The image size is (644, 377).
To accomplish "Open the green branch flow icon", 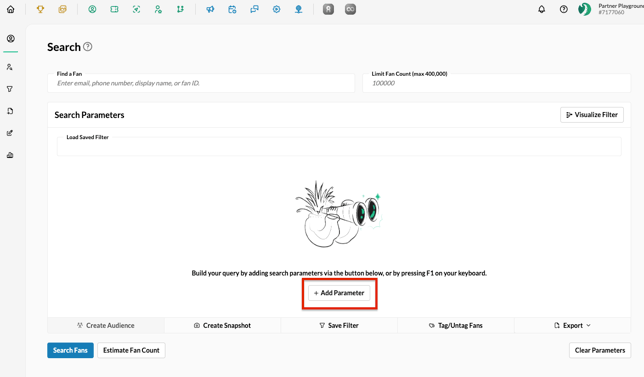I will pos(180,9).
